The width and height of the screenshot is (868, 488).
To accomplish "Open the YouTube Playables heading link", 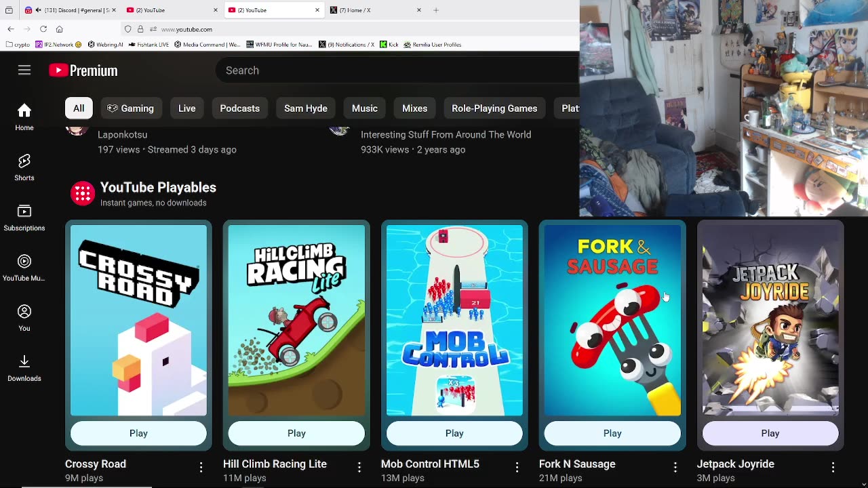I will (158, 188).
